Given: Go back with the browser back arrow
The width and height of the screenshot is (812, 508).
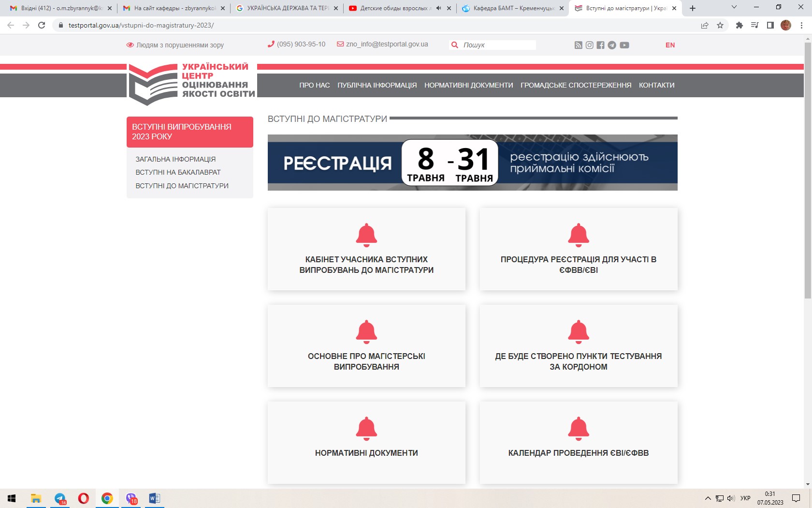Looking at the screenshot, I should [11, 25].
